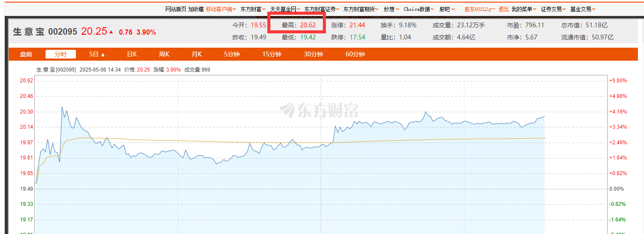Expand the 我的菜单 dropdown
The image size is (644, 234).
coord(524,9)
